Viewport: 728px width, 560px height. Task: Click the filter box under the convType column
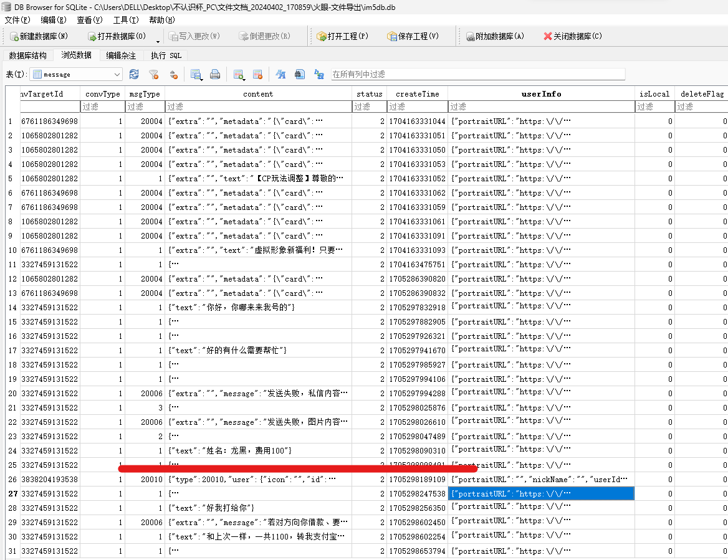(x=103, y=107)
